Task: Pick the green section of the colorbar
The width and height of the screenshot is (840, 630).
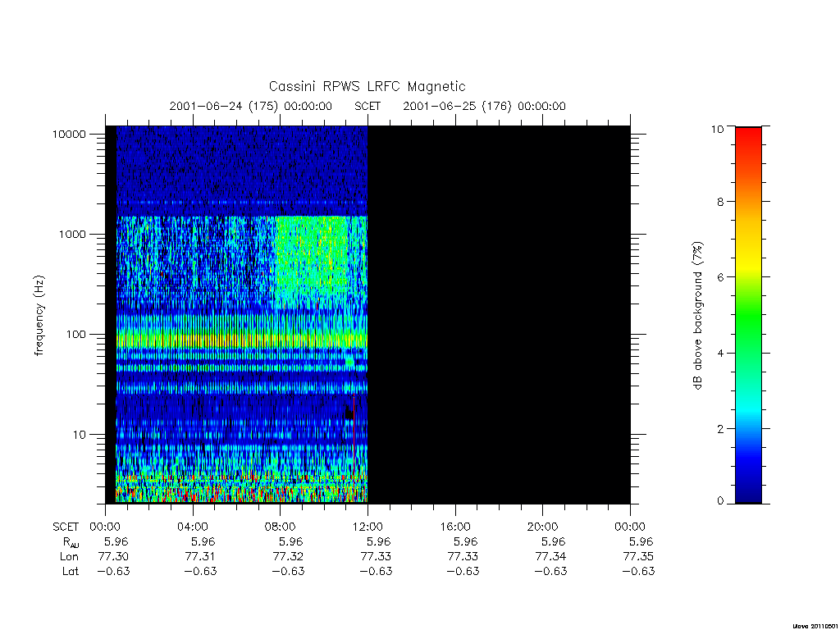Action: pyautogui.click(x=748, y=316)
